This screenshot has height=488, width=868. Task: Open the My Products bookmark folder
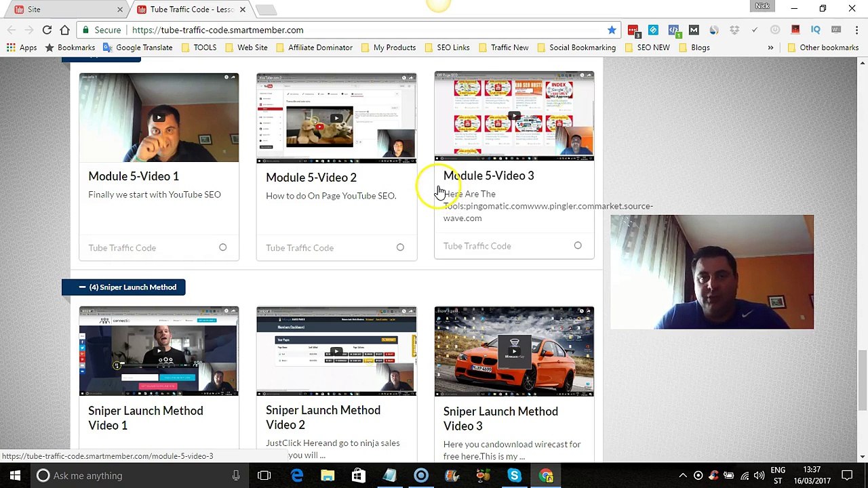click(x=388, y=47)
